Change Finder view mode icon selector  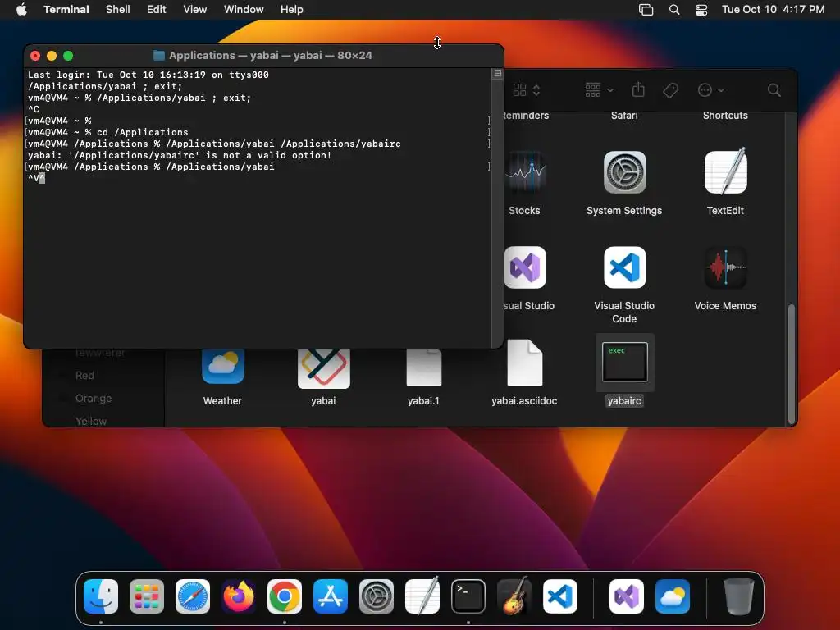click(x=526, y=90)
